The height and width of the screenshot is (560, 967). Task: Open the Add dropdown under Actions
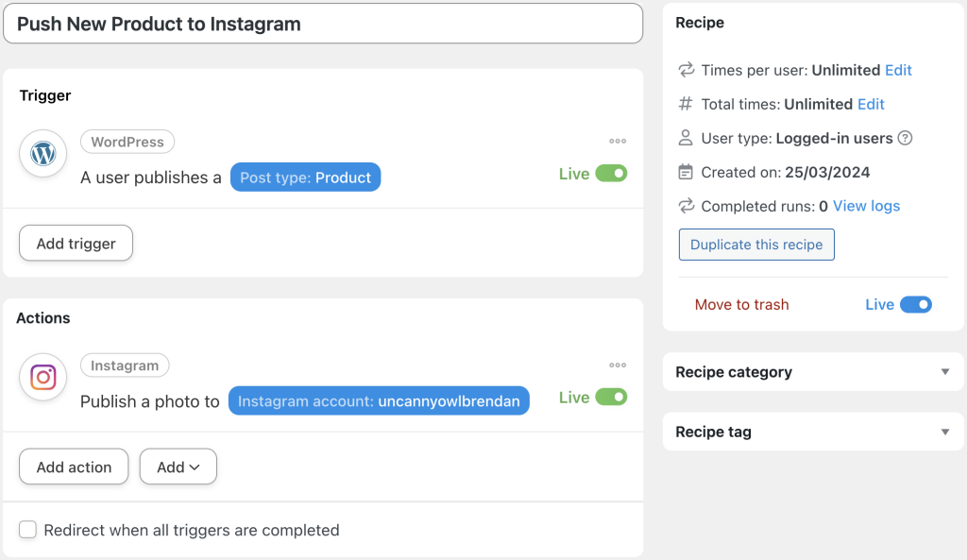[x=178, y=467]
